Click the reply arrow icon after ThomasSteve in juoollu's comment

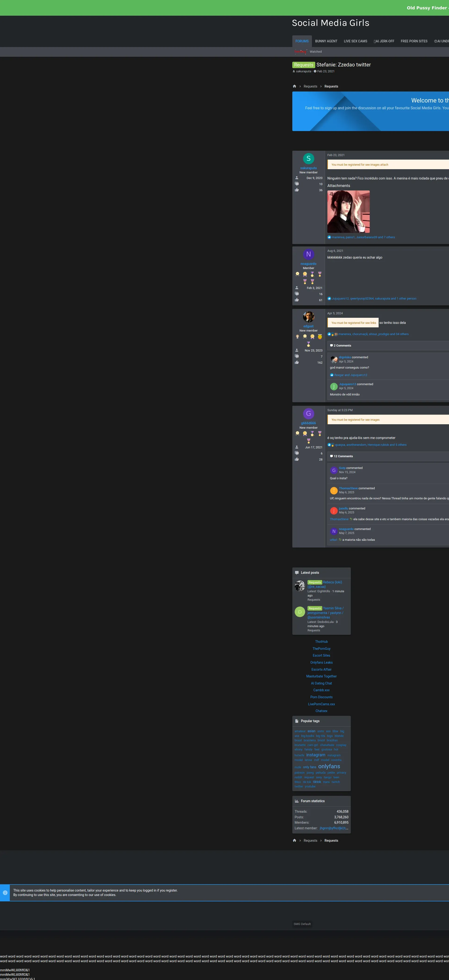point(351,519)
